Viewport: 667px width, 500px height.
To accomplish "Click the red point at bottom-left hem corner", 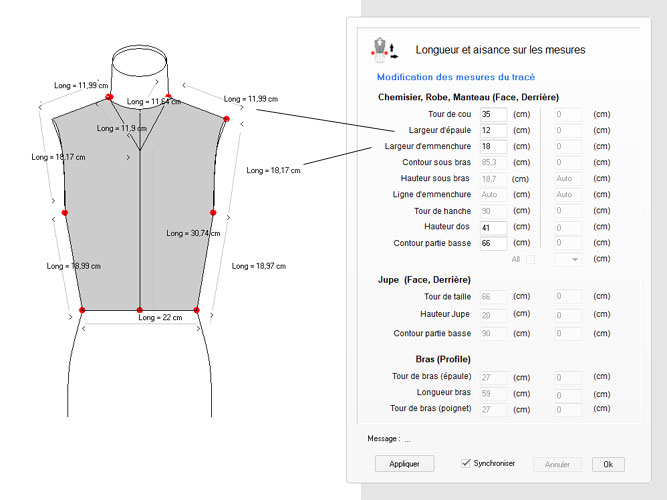I will 82,310.
